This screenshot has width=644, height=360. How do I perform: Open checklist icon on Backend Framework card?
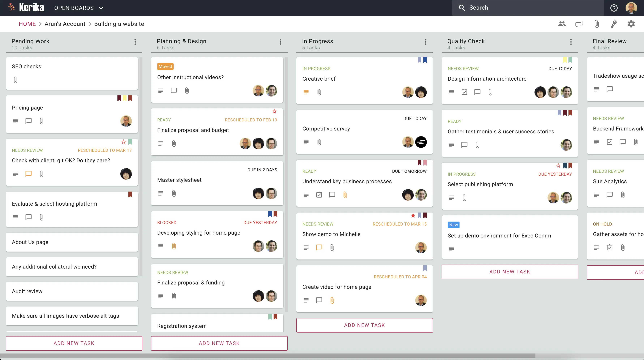(x=609, y=142)
